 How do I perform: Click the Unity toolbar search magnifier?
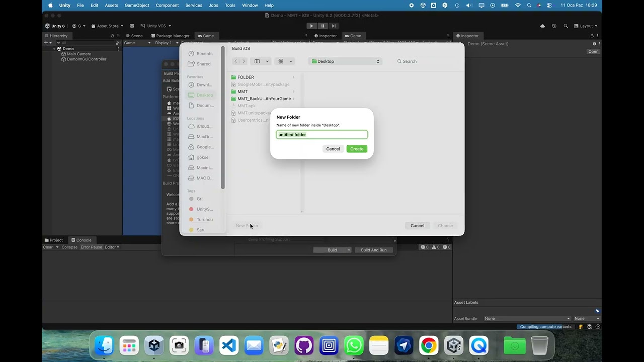pyautogui.click(x=566, y=26)
